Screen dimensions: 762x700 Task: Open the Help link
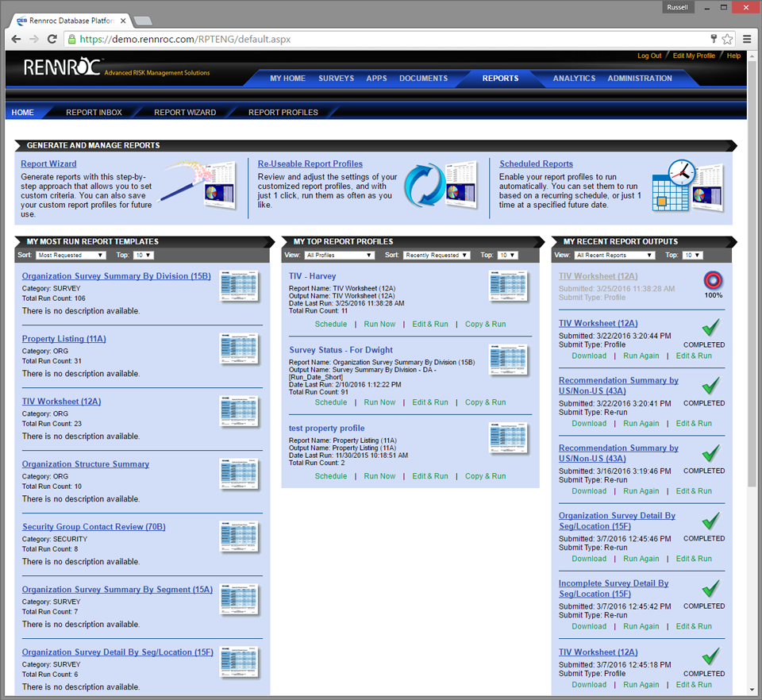pyautogui.click(x=733, y=56)
